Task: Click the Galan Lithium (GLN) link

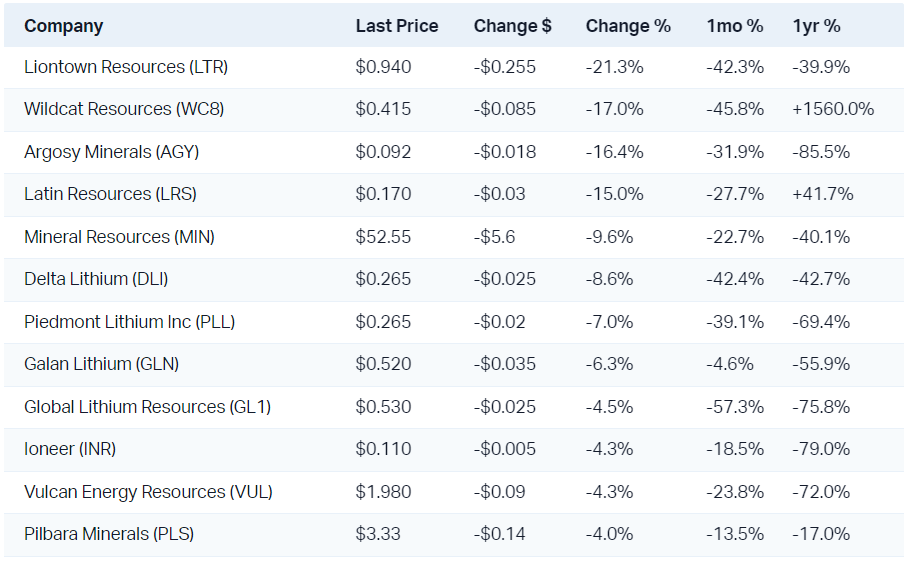Action: coord(101,364)
